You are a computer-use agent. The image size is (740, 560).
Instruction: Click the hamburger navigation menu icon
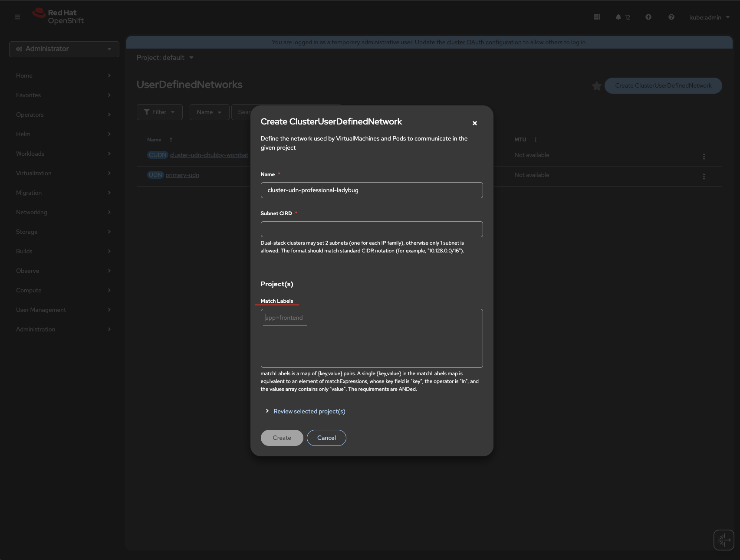click(x=17, y=17)
